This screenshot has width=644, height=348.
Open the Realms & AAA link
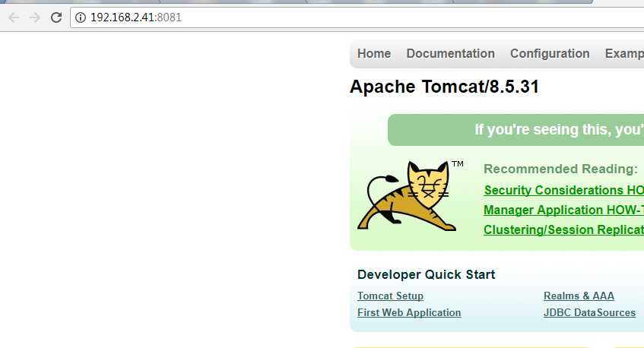579,296
